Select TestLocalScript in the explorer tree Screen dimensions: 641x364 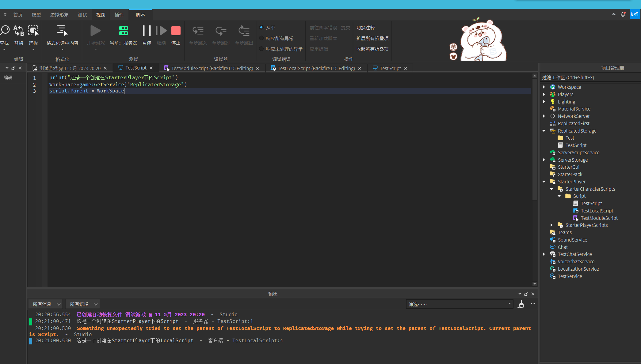[597, 211]
